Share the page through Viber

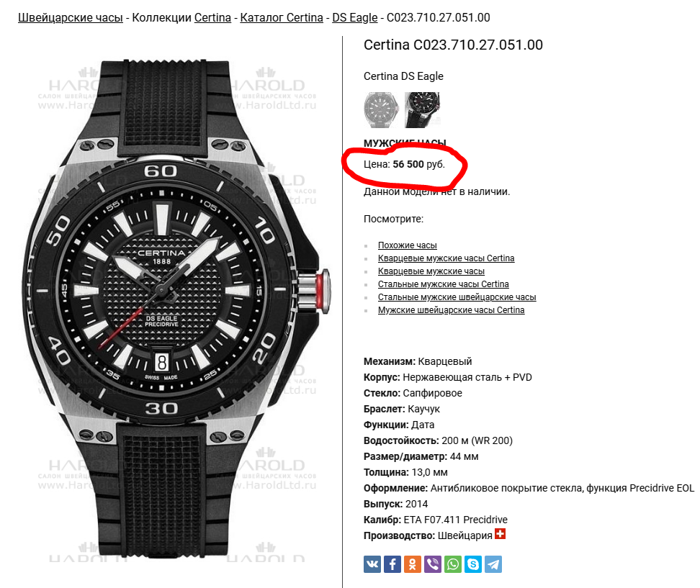pos(433,564)
